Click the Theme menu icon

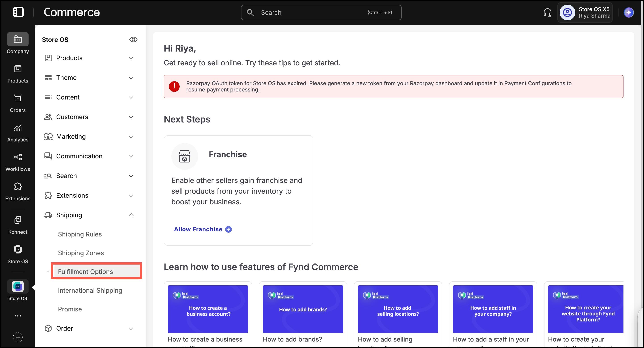[x=48, y=77]
